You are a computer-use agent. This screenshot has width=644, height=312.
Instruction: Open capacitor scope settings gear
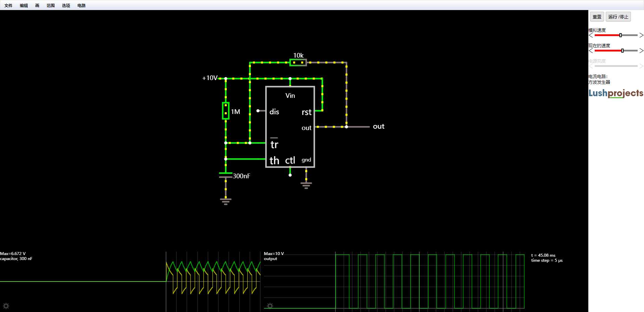(6, 306)
